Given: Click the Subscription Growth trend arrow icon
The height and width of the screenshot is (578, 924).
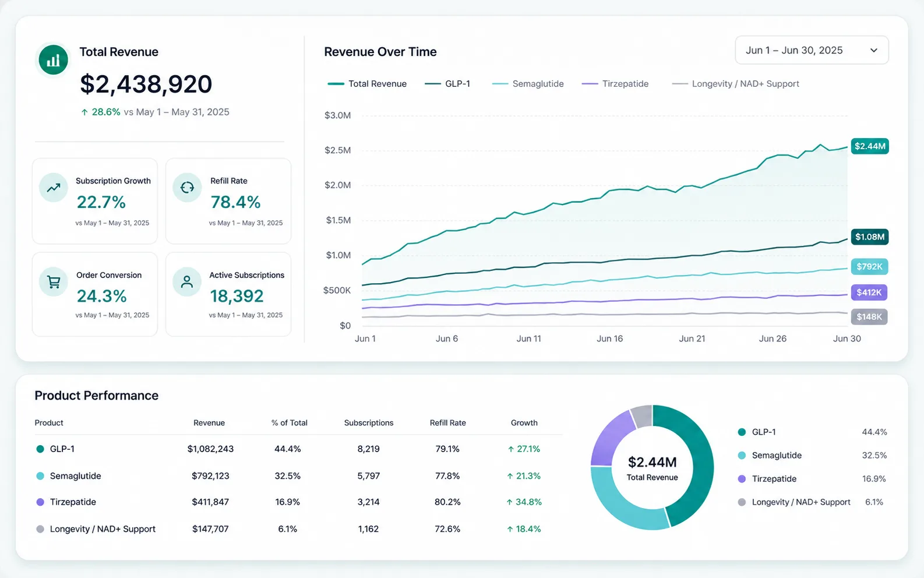Looking at the screenshot, I should click(54, 188).
